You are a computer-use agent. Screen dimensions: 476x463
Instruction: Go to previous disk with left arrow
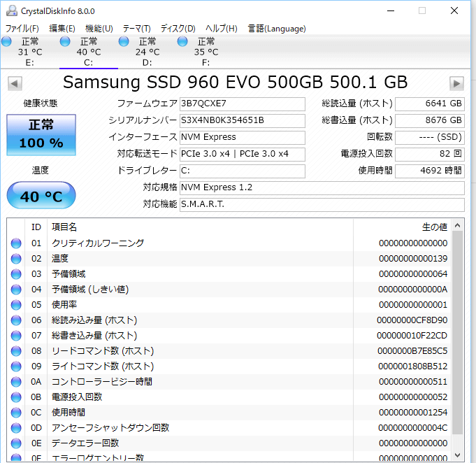[15, 83]
